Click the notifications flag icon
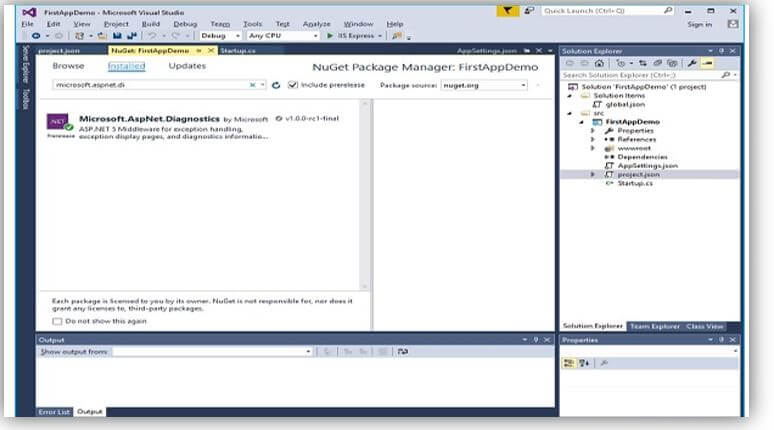 pos(507,10)
